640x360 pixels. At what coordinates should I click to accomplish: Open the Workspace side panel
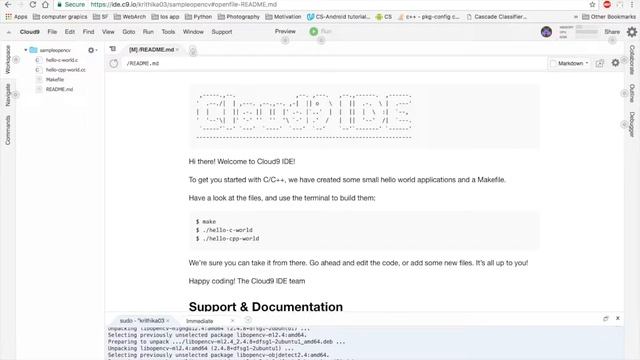click(8, 60)
